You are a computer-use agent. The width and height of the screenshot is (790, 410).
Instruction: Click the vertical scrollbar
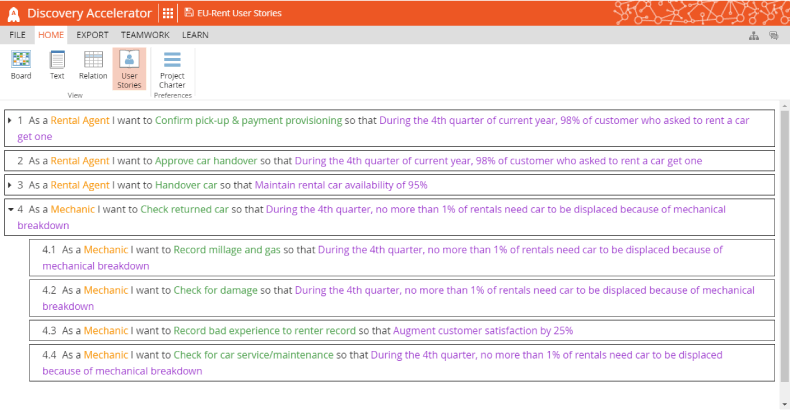click(783, 250)
